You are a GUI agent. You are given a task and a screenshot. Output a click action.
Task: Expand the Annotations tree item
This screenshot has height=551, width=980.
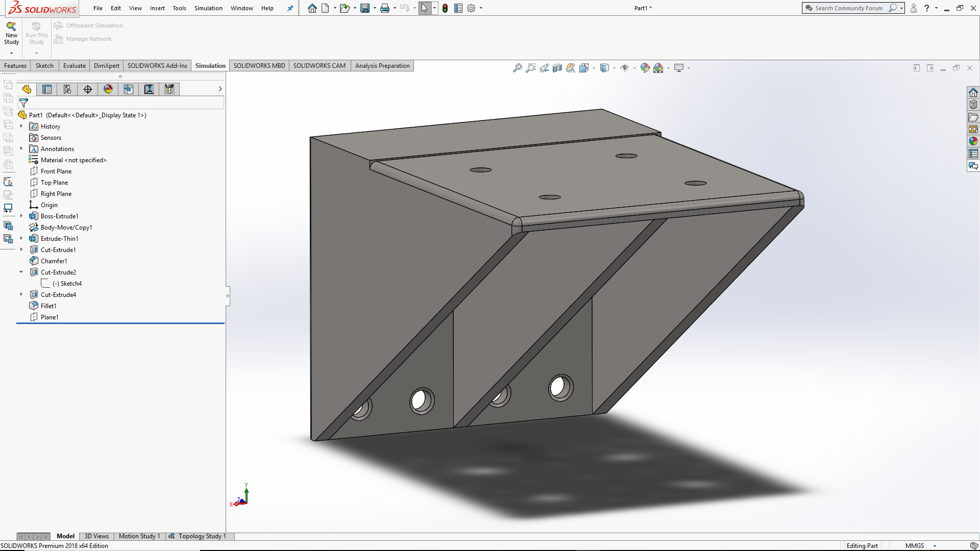21,148
